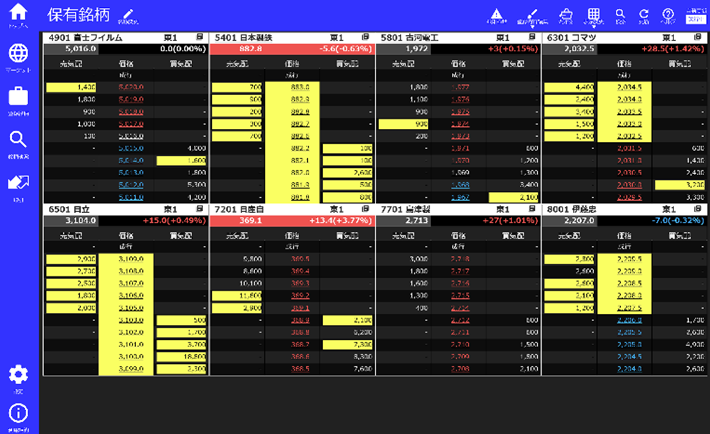Click current price 369.1 of 日産自

click(x=250, y=221)
